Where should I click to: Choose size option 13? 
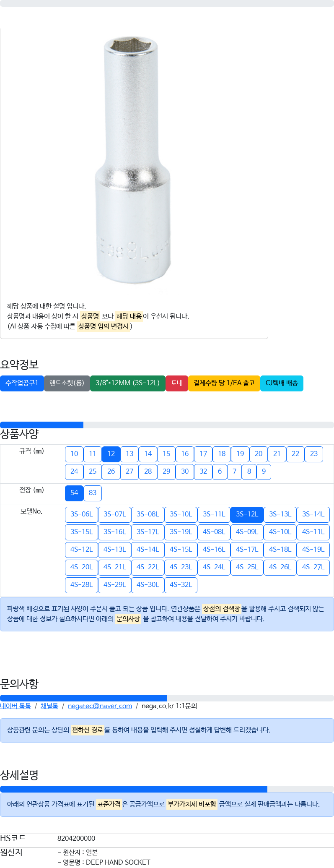click(x=129, y=454)
